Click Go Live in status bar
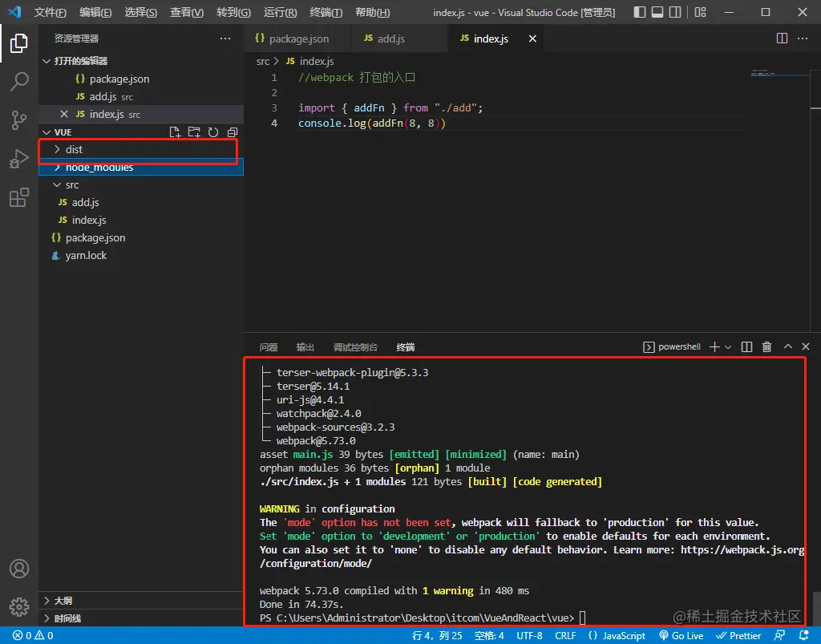This screenshot has height=644, width=821. pyautogui.click(x=681, y=636)
